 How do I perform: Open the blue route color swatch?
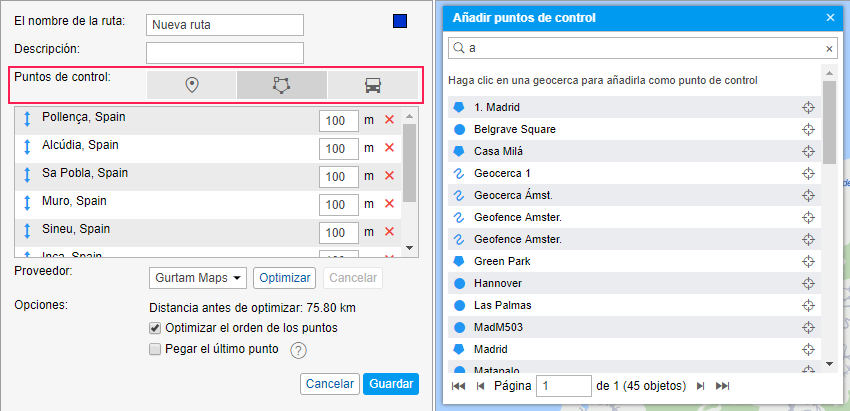pyautogui.click(x=400, y=21)
